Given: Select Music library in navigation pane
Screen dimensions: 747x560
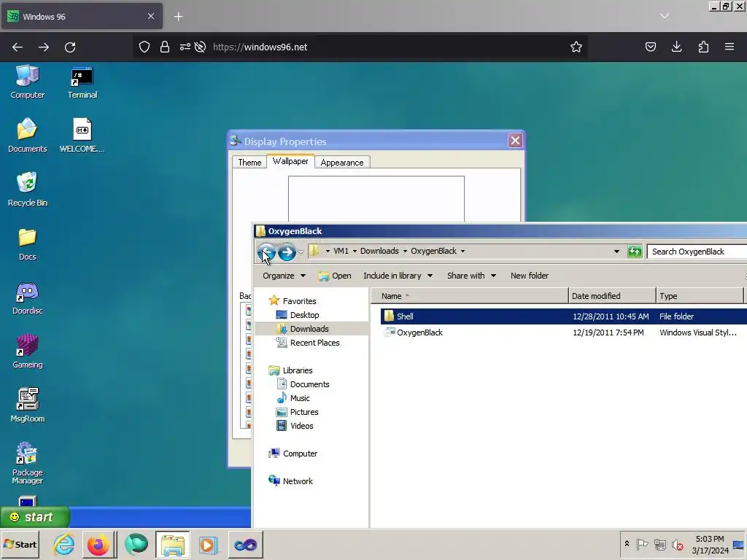Looking at the screenshot, I should (x=293, y=397).
